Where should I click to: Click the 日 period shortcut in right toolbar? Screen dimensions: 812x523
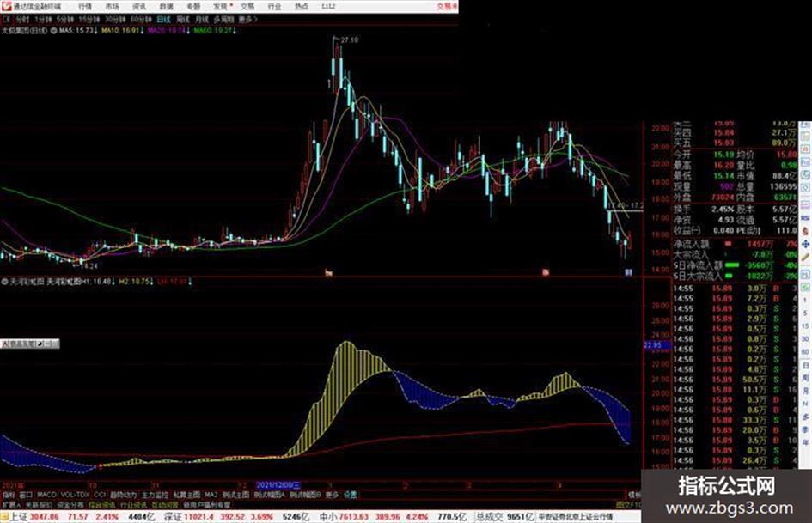pyautogui.click(x=805, y=365)
